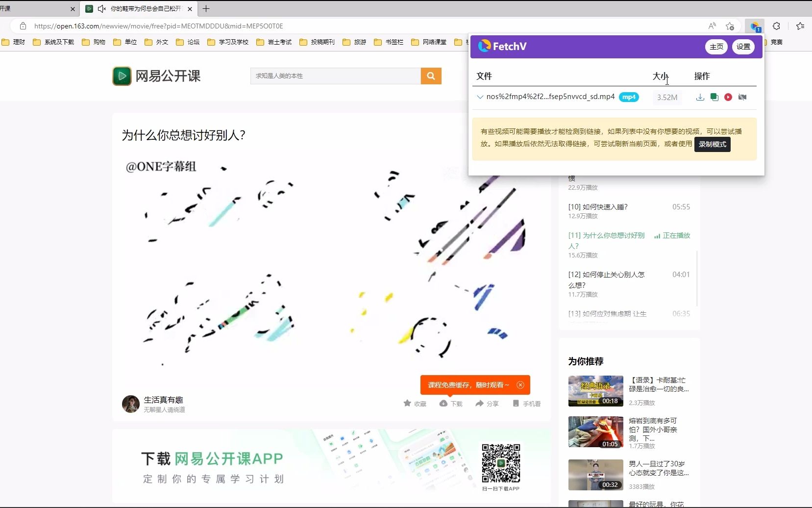Click the APP download QR code
Screen dimensions: 812x508
point(501,463)
